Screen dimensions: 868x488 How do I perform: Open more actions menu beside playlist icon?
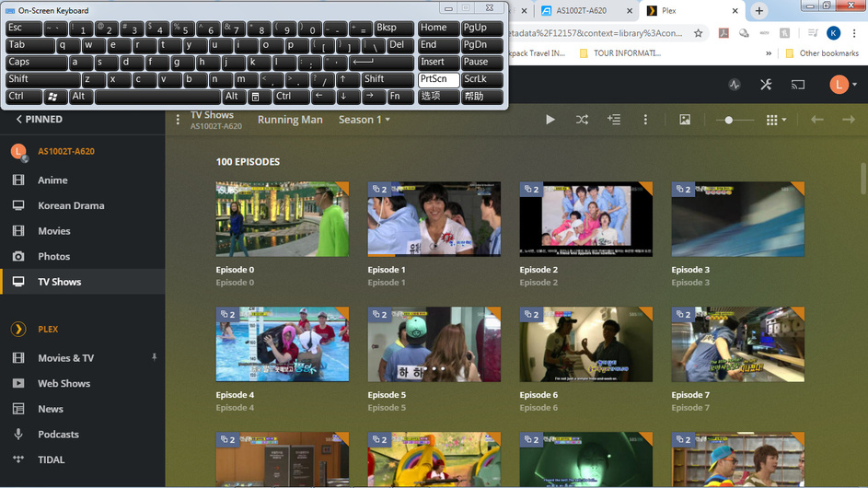coord(645,120)
